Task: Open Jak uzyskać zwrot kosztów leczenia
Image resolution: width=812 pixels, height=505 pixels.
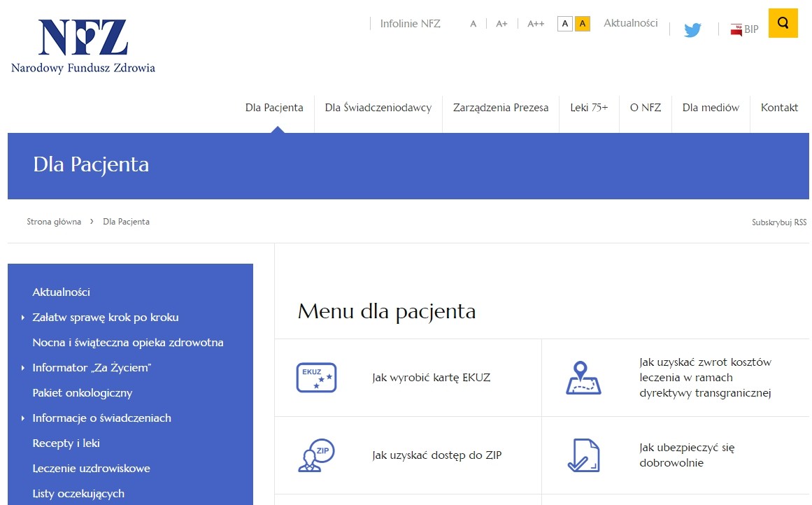Action: 705,378
